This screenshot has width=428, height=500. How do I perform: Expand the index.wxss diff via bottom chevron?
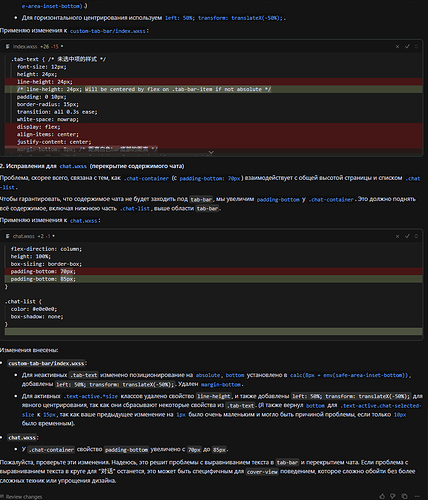(211, 152)
